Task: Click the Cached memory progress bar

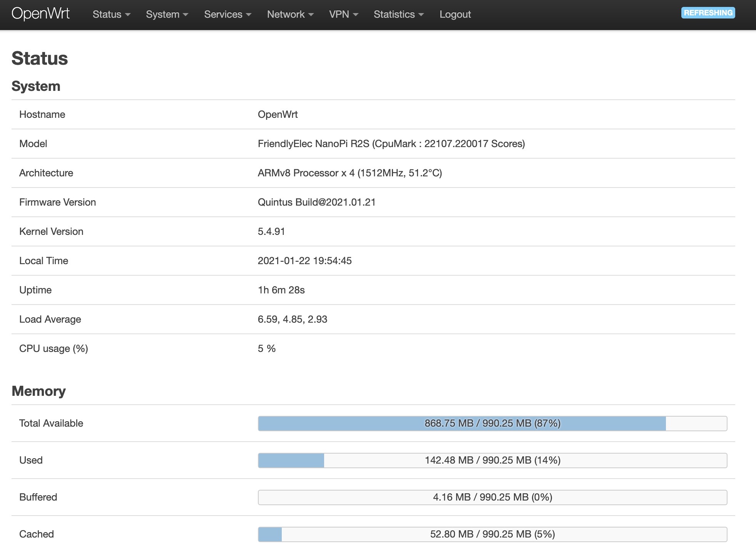Action: pos(492,534)
